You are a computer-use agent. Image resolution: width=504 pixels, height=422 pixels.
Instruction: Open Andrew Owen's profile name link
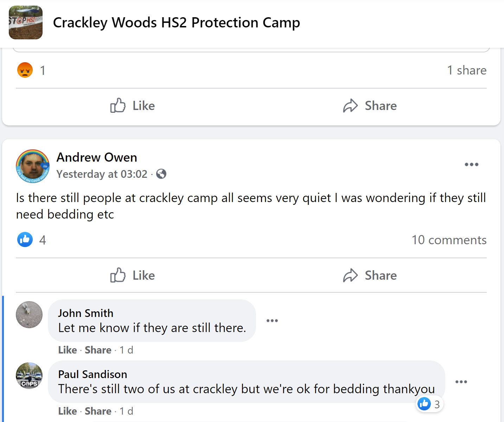97,157
